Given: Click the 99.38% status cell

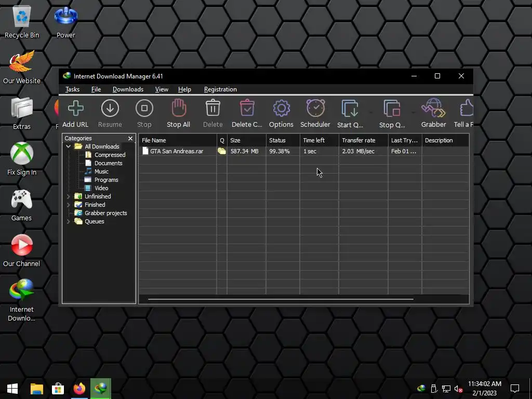Looking at the screenshot, I should pos(279,151).
